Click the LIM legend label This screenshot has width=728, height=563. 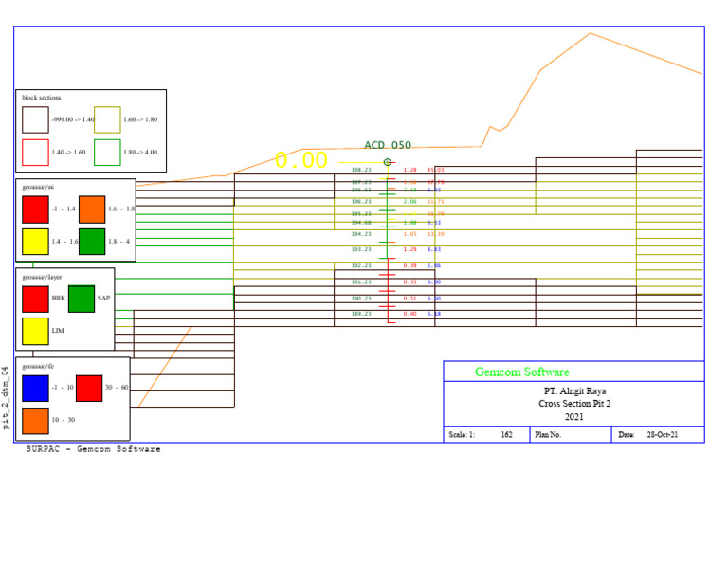58,331
